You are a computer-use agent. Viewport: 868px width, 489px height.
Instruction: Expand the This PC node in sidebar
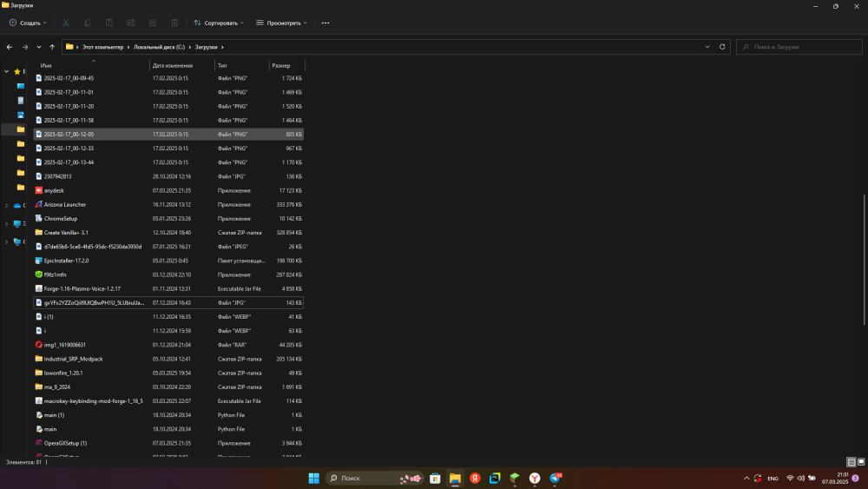coord(7,224)
